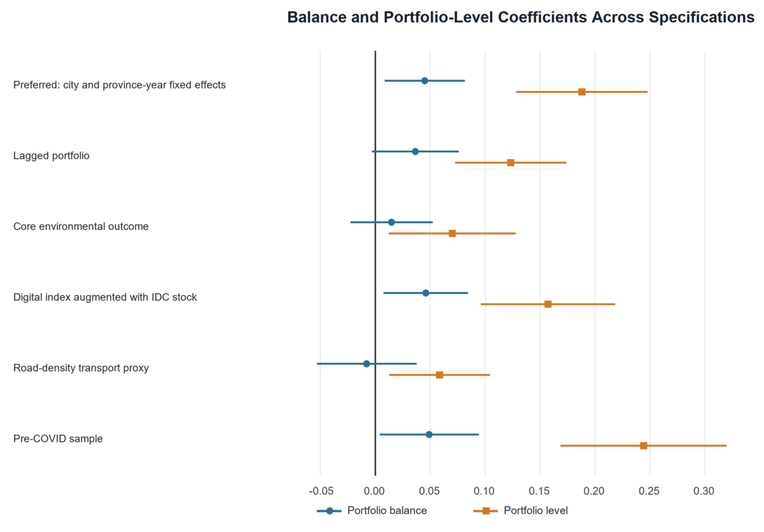This screenshot has width=764, height=532.
Task: Click the 0.00 x-axis tick label
Action: click(x=374, y=491)
